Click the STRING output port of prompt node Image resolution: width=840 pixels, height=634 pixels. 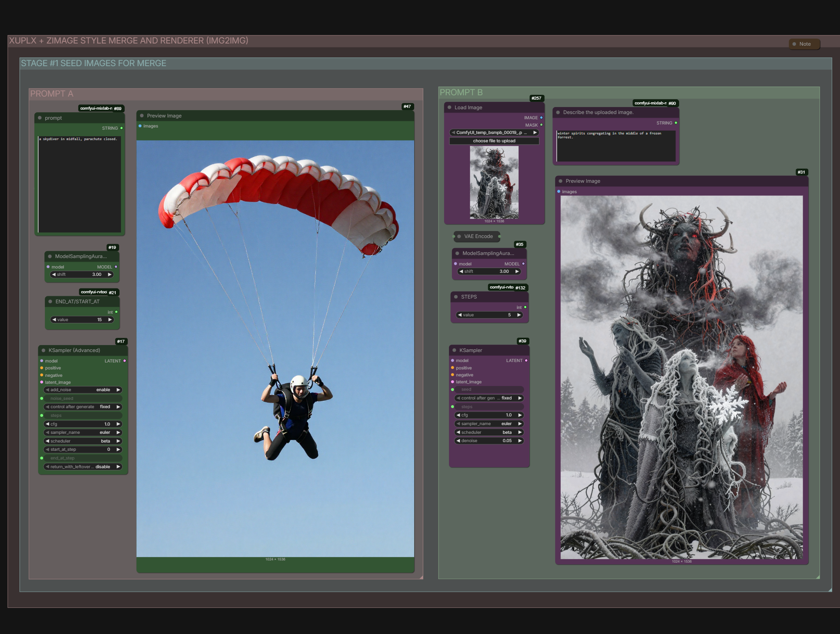pyautogui.click(x=121, y=128)
